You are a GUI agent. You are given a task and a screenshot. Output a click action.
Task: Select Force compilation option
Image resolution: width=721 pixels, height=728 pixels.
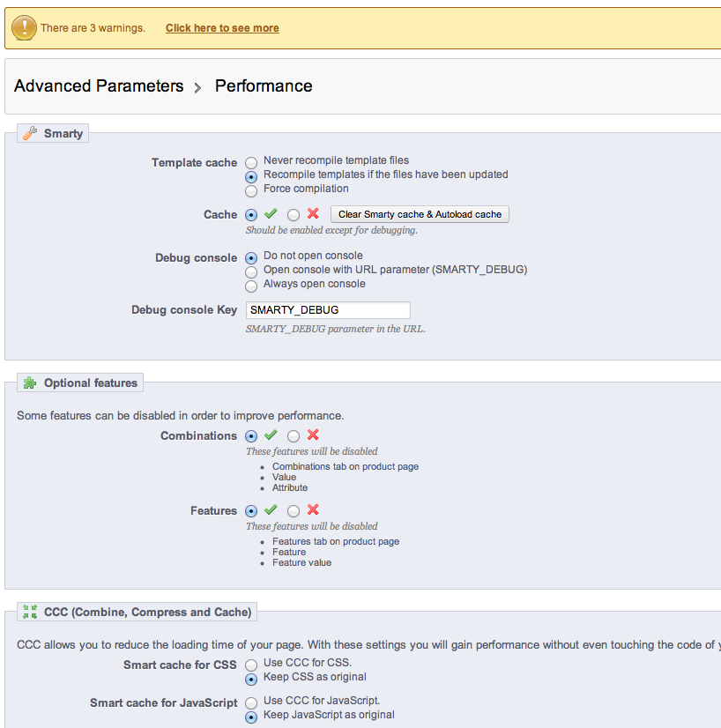click(251, 191)
